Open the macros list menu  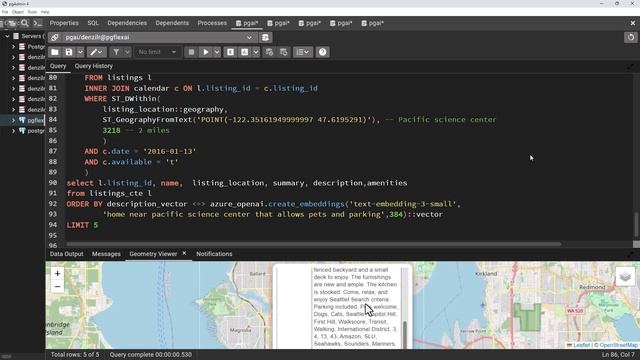(x=303, y=52)
